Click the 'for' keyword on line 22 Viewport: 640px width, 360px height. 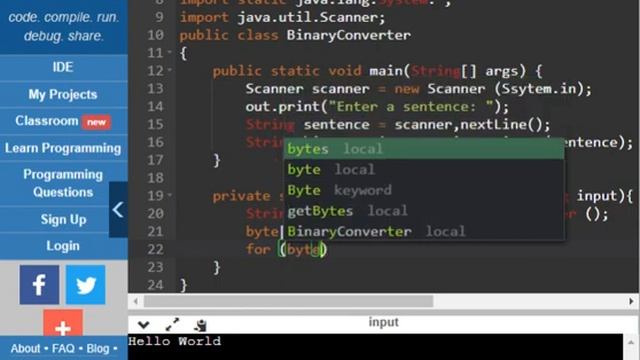258,249
